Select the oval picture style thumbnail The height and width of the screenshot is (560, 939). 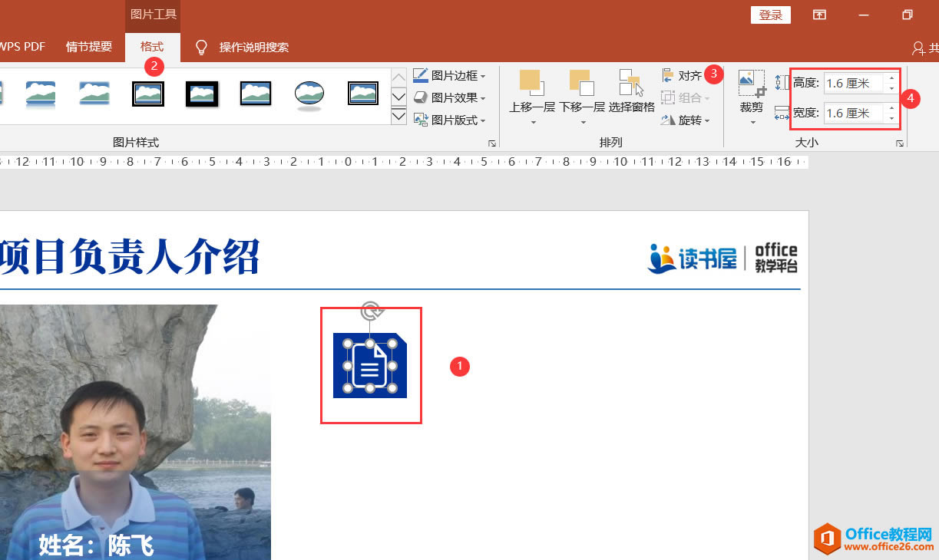click(x=309, y=92)
